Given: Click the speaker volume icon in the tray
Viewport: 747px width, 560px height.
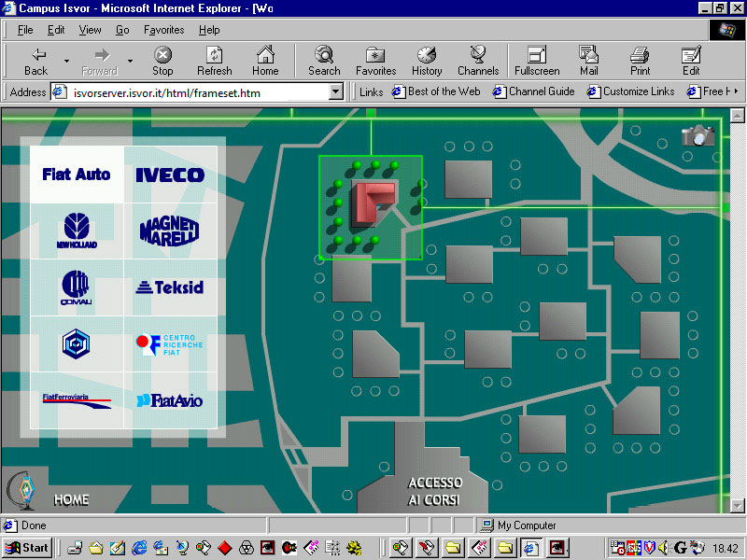Looking at the screenshot, I should pyautogui.click(x=664, y=548).
